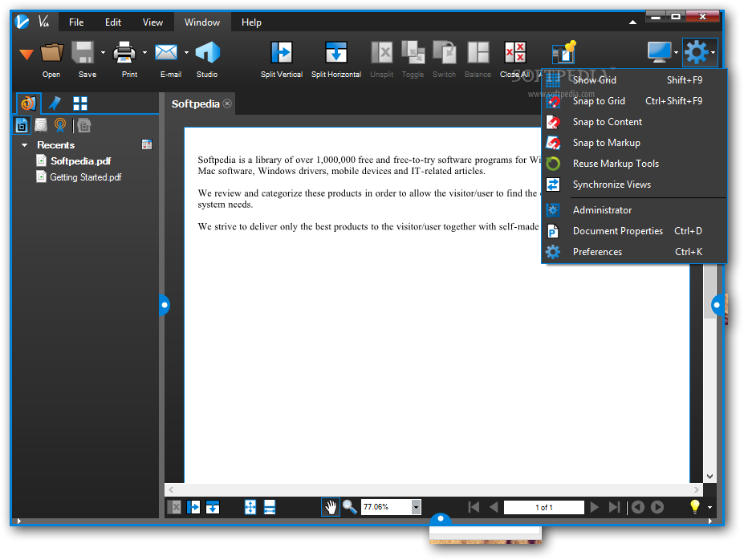
Task: Open the Save dropdown arrow
Action: point(103,53)
